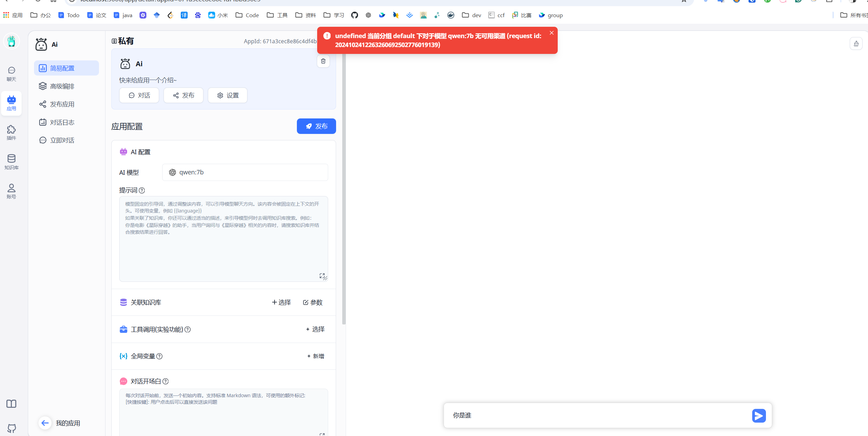Open the 学习 bookmark folder
868x436 pixels.
coord(334,15)
